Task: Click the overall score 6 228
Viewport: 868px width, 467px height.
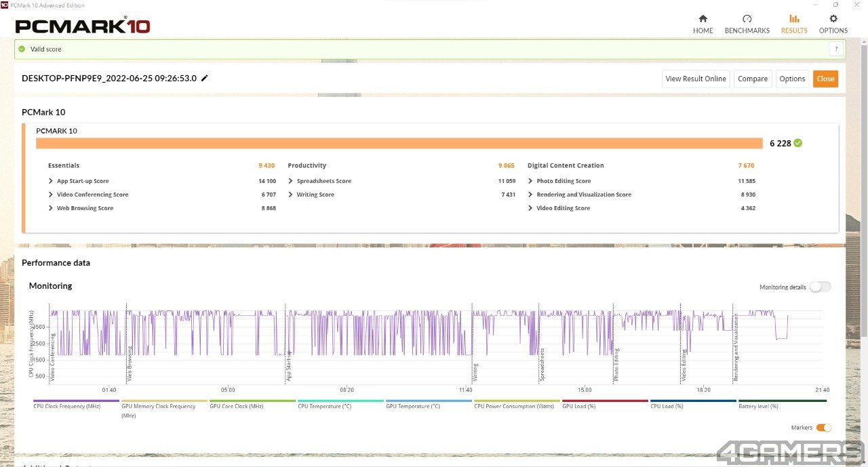Action: point(780,143)
